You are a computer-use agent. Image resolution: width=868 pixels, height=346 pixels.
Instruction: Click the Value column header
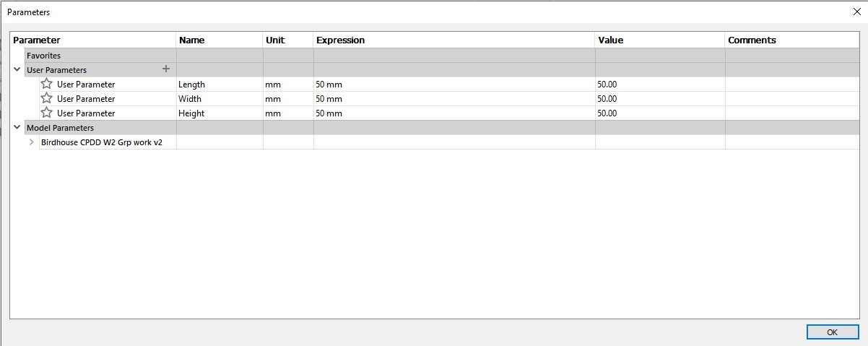pos(660,40)
